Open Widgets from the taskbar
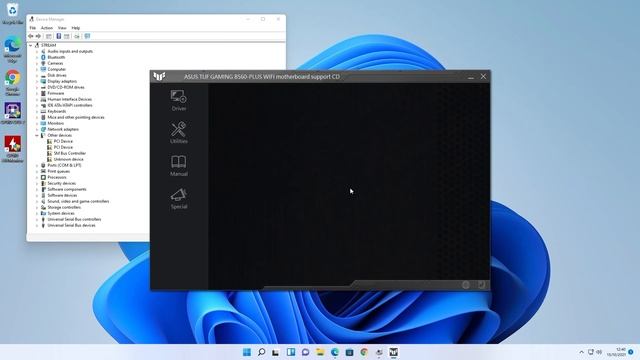 pos(291,352)
